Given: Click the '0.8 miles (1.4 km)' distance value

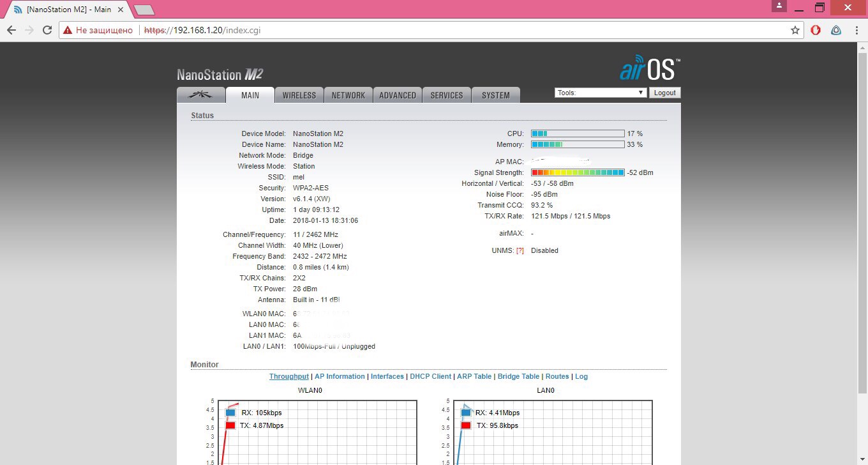Looking at the screenshot, I should (x=321, y=267).
